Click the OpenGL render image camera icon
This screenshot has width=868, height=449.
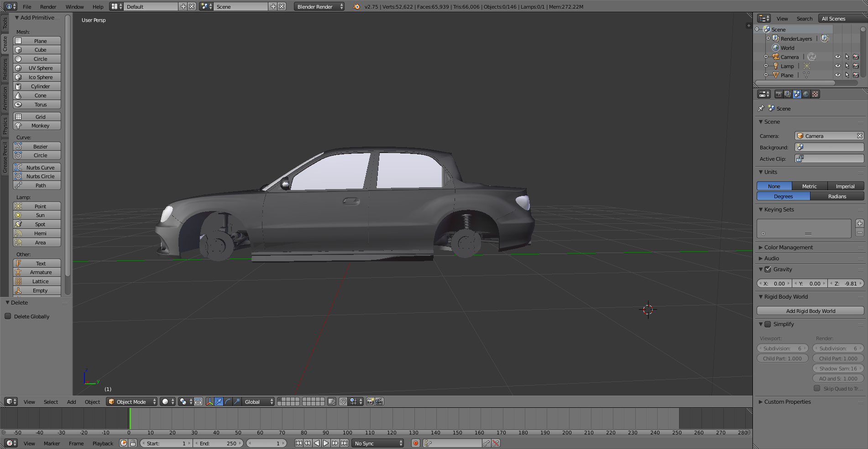tap(370, 401)
